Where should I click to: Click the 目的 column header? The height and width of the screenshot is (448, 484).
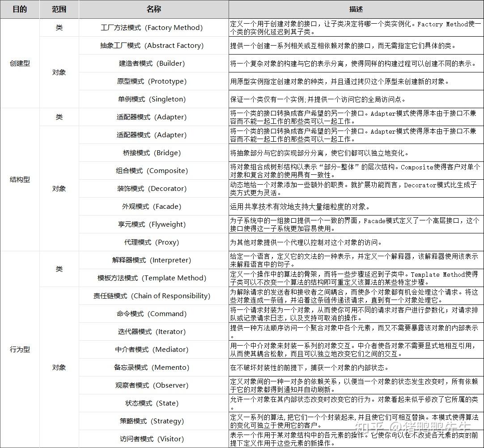pyautogui.click(x=20, y=9)
